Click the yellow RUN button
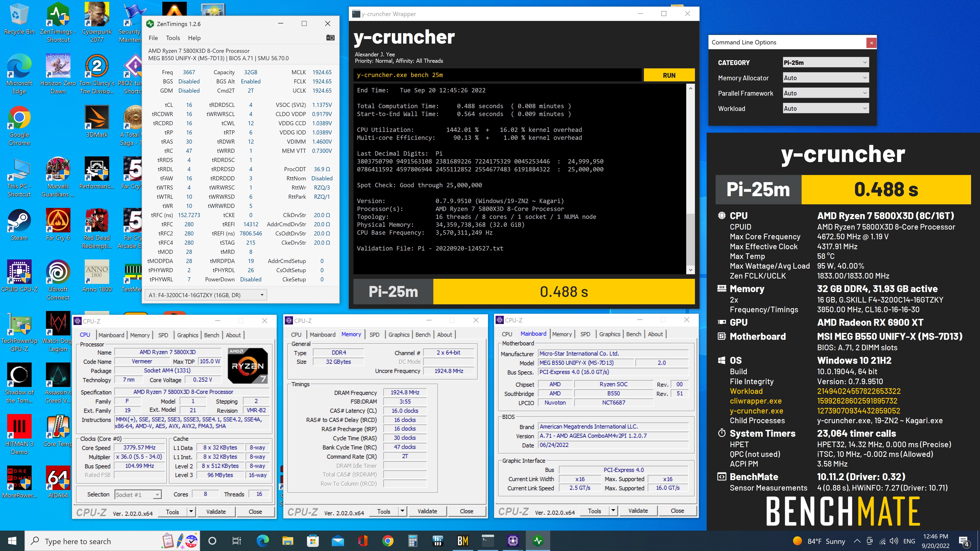This screenshot has width=980, height=551. pyautogui.click(x=669, y=75)
